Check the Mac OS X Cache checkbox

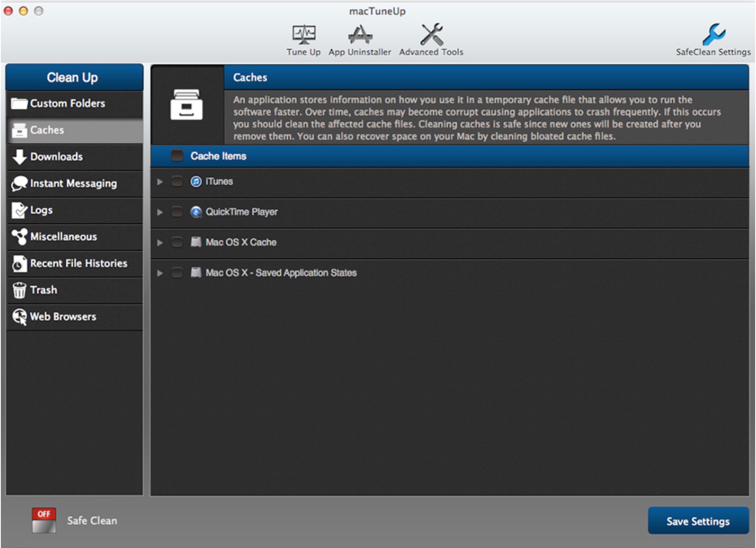pyautogui.click(x=177, y=242)
